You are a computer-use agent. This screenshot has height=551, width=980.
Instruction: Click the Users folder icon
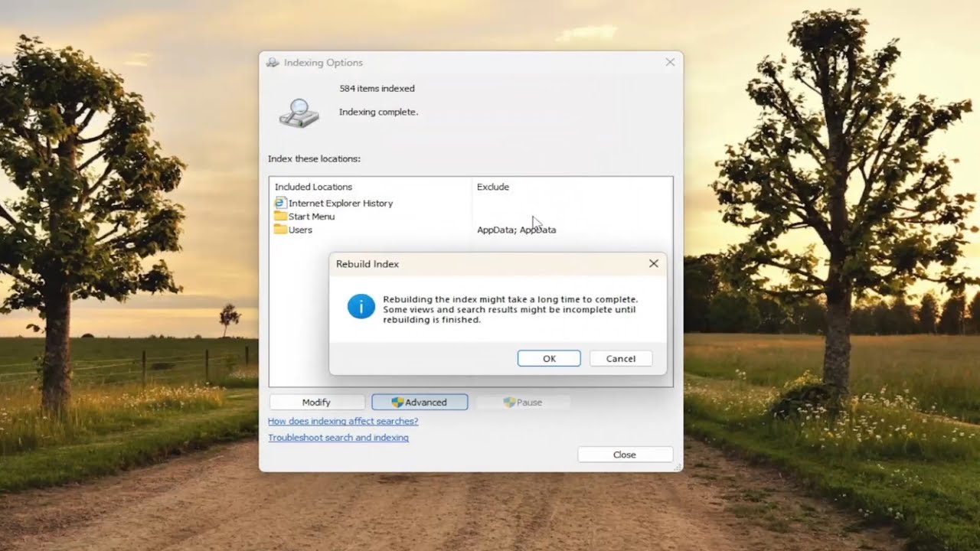tap(280, 229)
